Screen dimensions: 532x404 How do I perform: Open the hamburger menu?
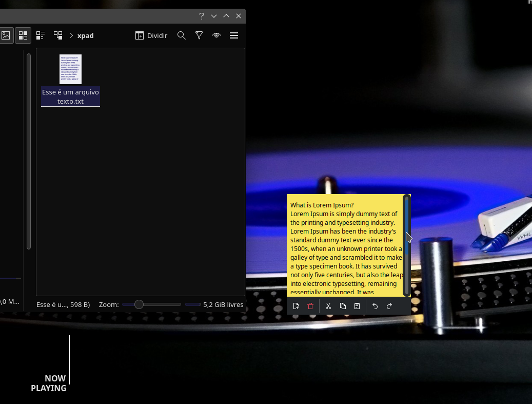234,35
